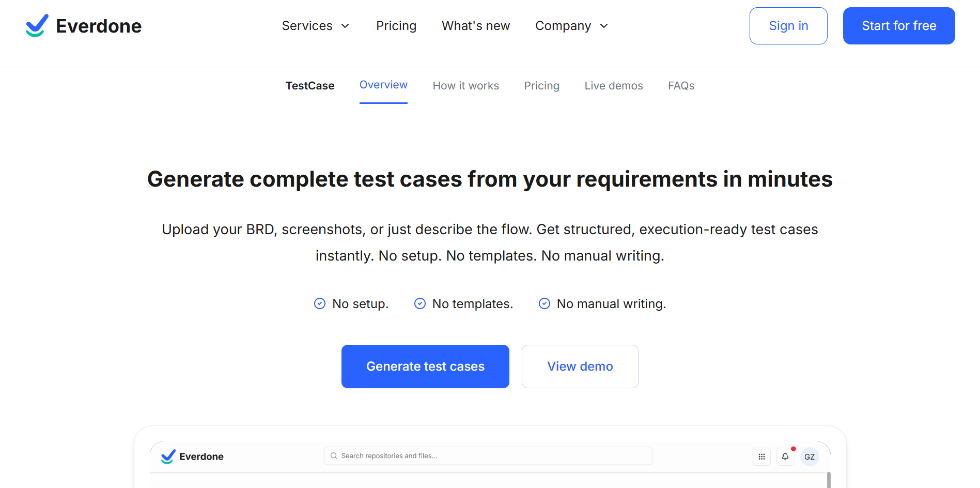Click the check badge beside "No templates"
The height and width of the screenshot is (488, 980).
pyautogui.click(x=419, y=303)
